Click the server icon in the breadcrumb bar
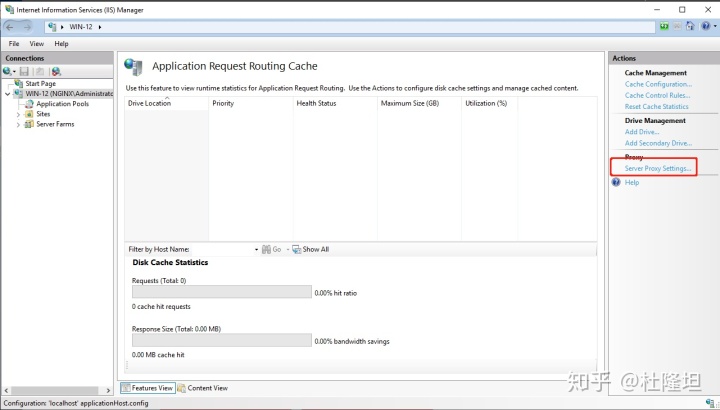 point(52,27)
